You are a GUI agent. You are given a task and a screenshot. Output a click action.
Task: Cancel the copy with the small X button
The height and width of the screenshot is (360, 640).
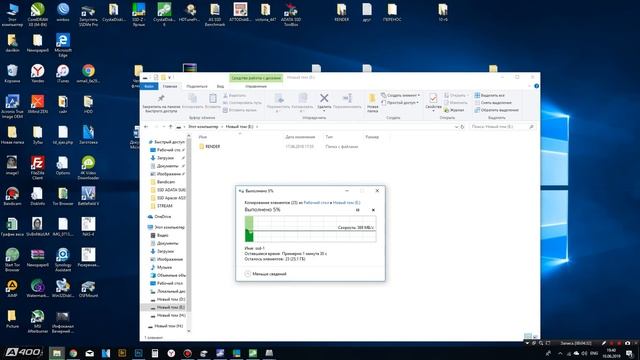[373, 210]
